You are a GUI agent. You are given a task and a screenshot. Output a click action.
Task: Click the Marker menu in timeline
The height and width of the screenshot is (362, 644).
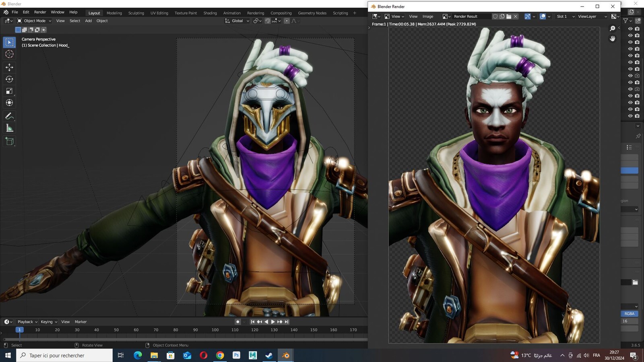(80, 322)
